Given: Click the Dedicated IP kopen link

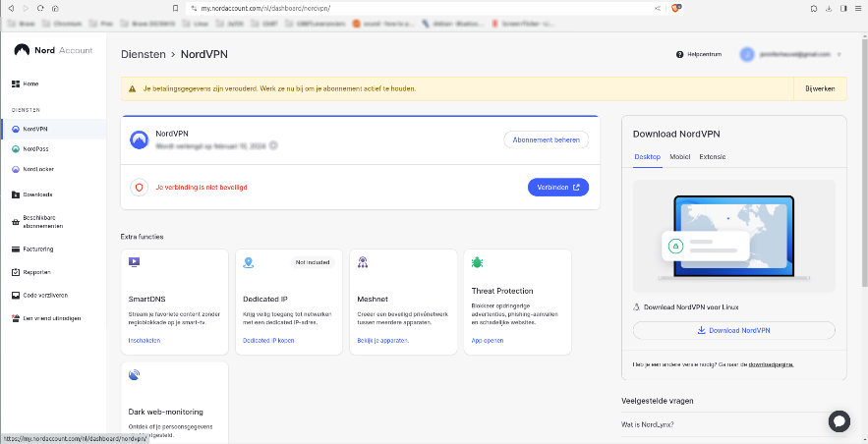Looking at the screenshot, I should pos(268,341).
